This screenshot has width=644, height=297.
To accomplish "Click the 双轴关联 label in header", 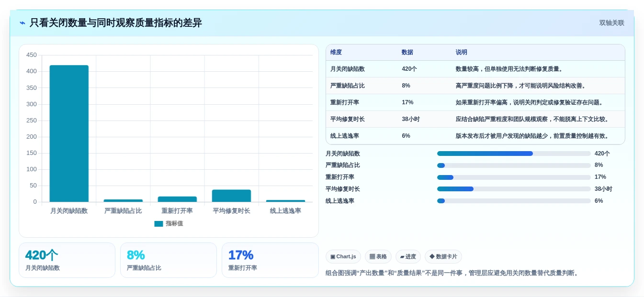I will 611,23.
